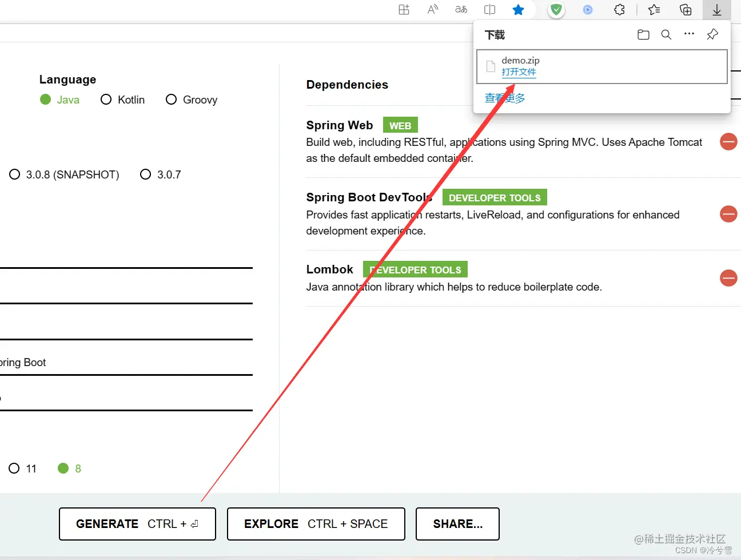
Task: Click the Dependencies heading
Action: (347, 85)
